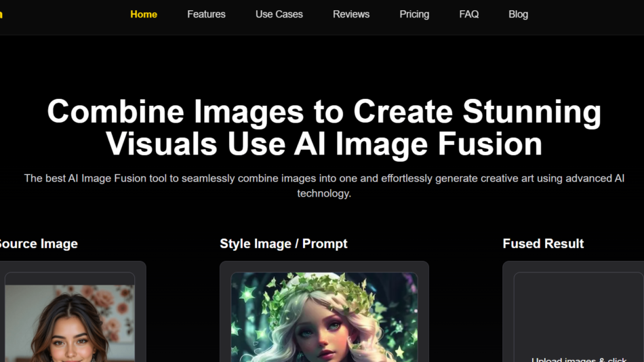Select the Style Image fairy thumbnail
Screen dimensions: 644x362
click(x=324, y=317)
